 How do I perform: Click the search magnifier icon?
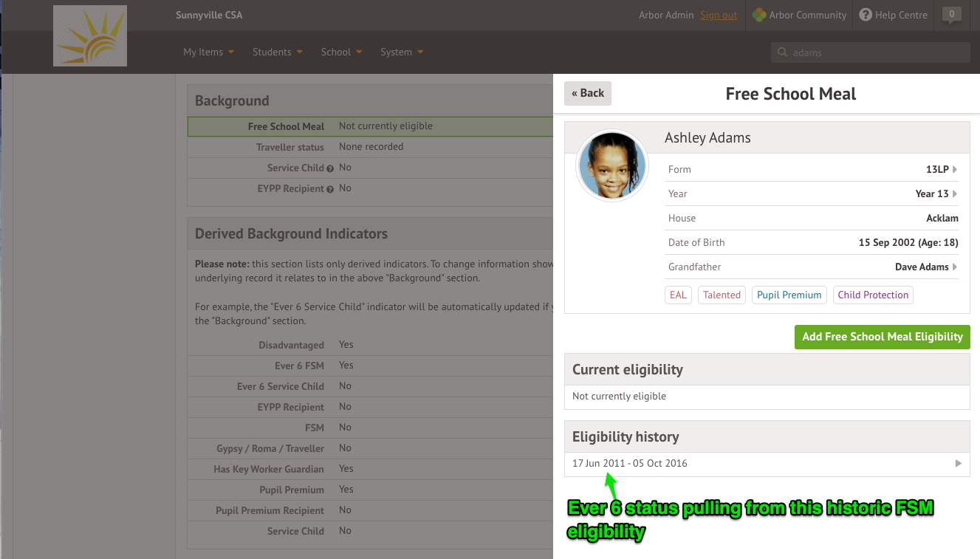pos(782,52)
